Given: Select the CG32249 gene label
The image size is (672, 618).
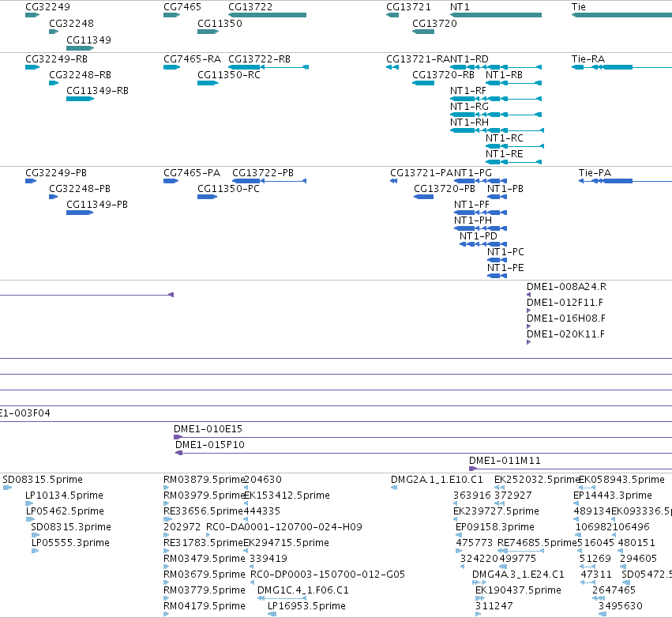Looking at the screenshot, I should (x=47, y=7).
